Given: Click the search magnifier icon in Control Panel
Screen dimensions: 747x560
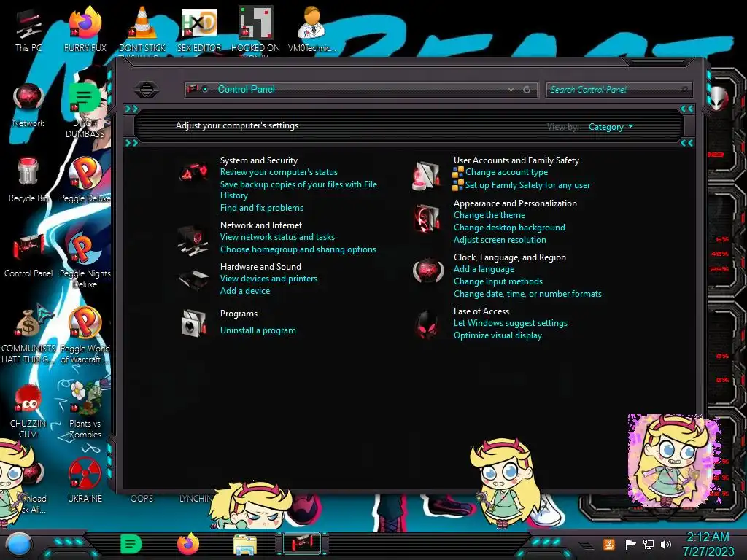Looking at the screenshot, I should 684,90.
